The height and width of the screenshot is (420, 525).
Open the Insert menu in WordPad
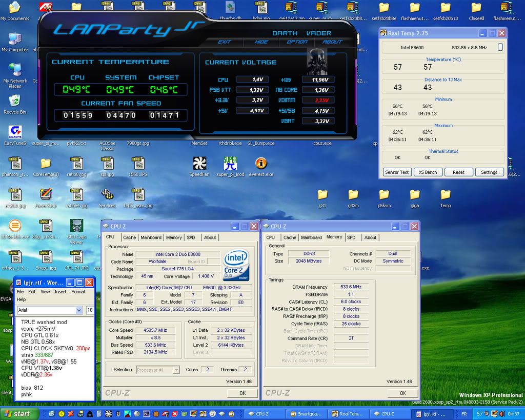coord(60,292)
